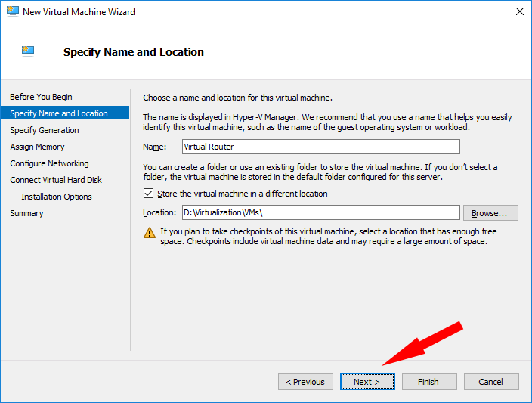Image resolution: width=532 pixels, height=403 pixels.
Task: Click the wizard icon in the title bar
Action: (x=13, y=11)
